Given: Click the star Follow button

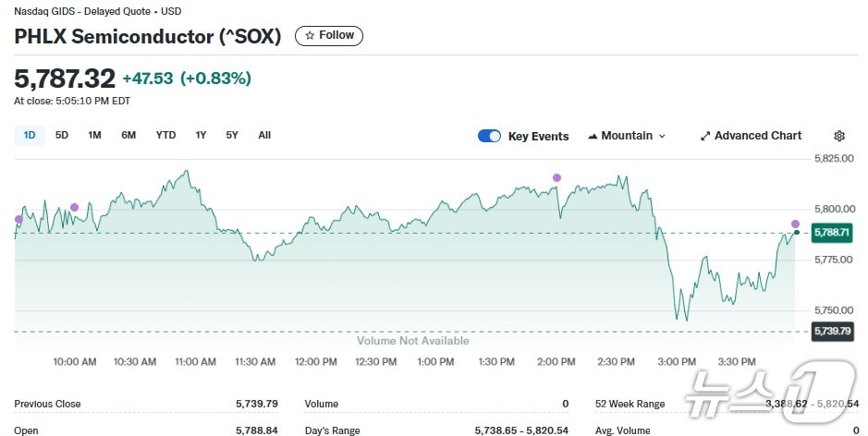Looking at the screenshot, I should pos(329,36).
